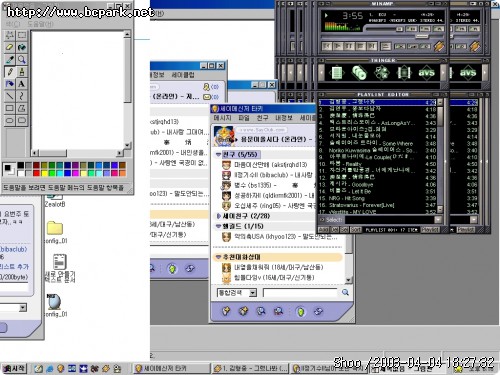
Task: Select playlist track 10 '파랑 - Reality'
Action: point(377,164)
